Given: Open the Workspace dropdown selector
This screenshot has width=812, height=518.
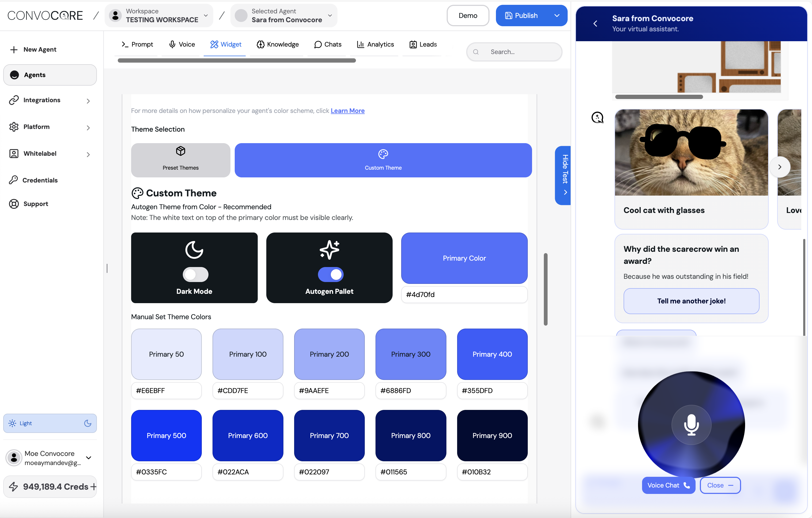Looking at the screenshot, I should click(x=159, y=16).
